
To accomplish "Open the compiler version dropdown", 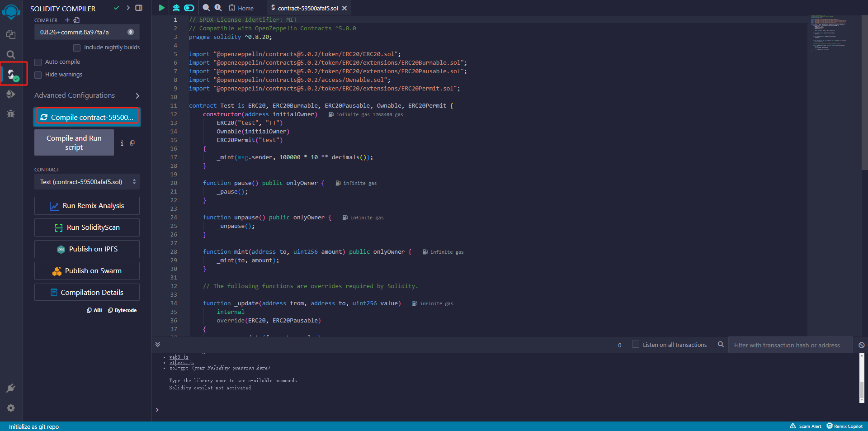I will click(x=87, y=32).
